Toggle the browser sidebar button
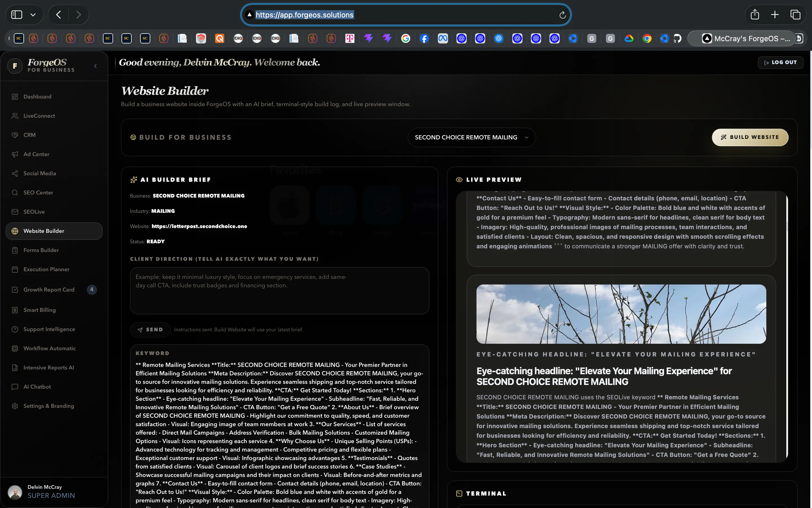 pyautogui.click(x=17, y=15)
